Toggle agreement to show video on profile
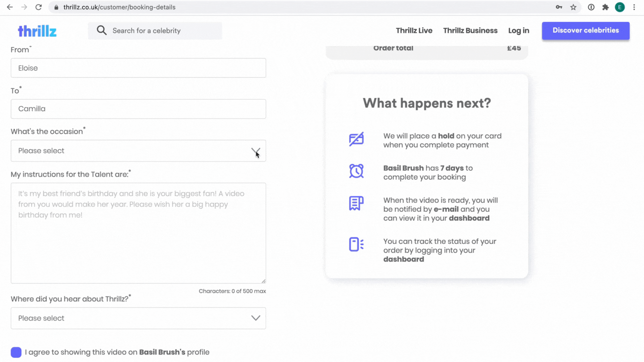The width and height of the screenshot is (644, 362). 16,352
